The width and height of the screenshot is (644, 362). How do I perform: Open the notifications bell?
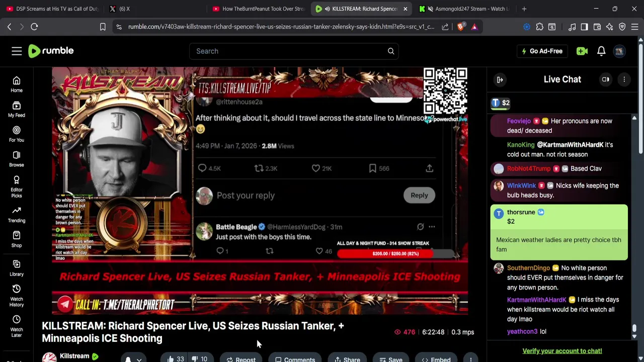[601, 51]
